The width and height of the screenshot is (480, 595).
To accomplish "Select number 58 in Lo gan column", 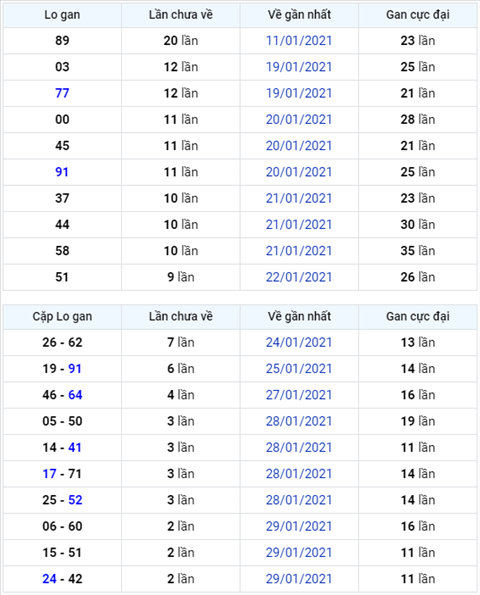I will point(62,250).
